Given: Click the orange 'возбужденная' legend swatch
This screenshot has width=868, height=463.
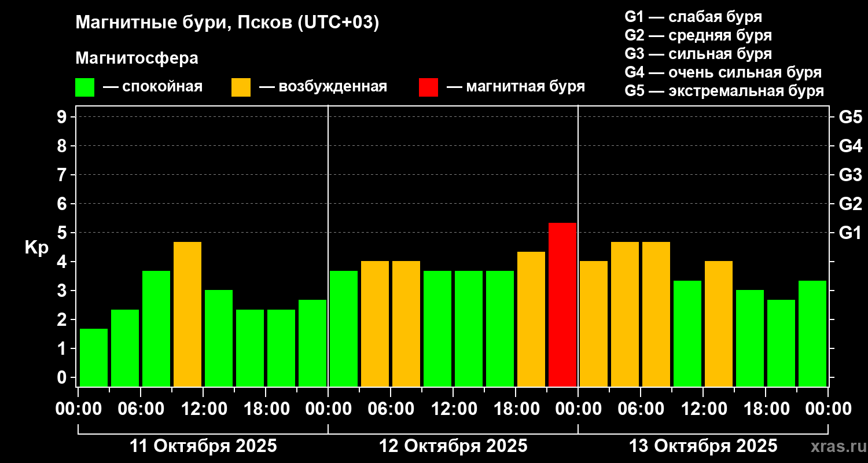Looking at the screenshot, I should coord(241,87).
